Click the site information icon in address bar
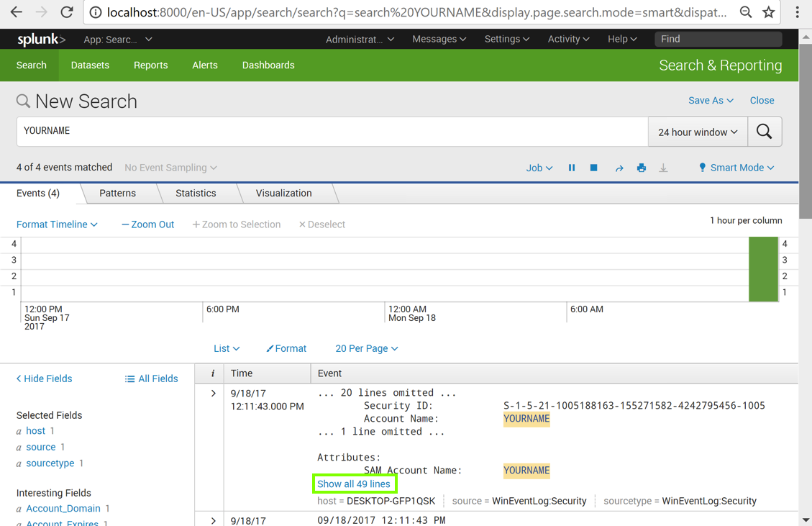The width and height of the screenshot is (812, 526). (95, 12)
